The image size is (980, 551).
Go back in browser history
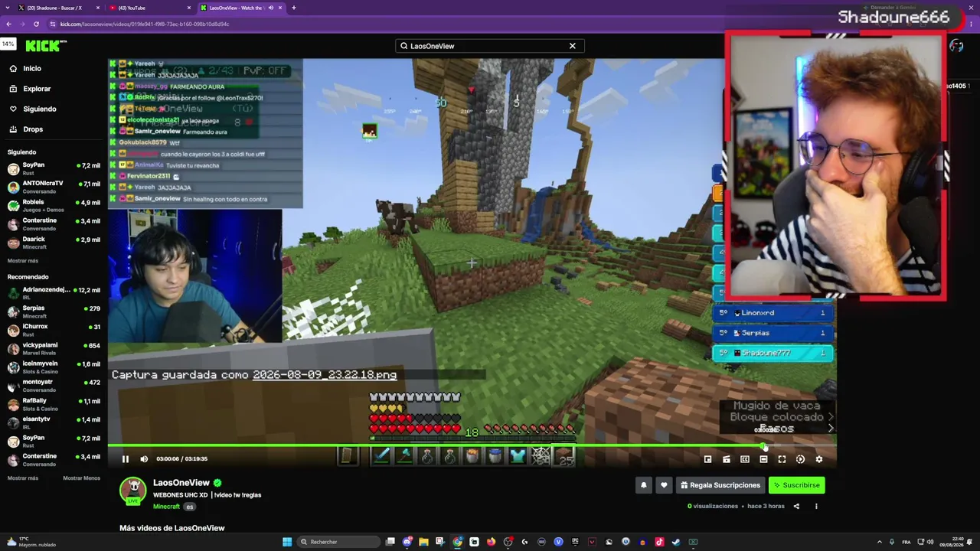pyautogui.click(x=8, y=24)
